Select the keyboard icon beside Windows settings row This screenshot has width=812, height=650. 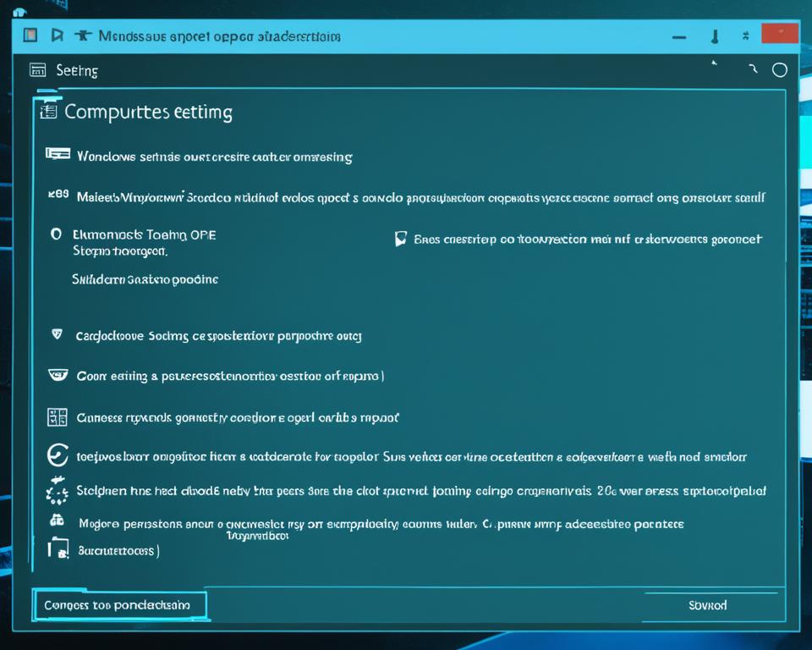click(x=58, y=155)
